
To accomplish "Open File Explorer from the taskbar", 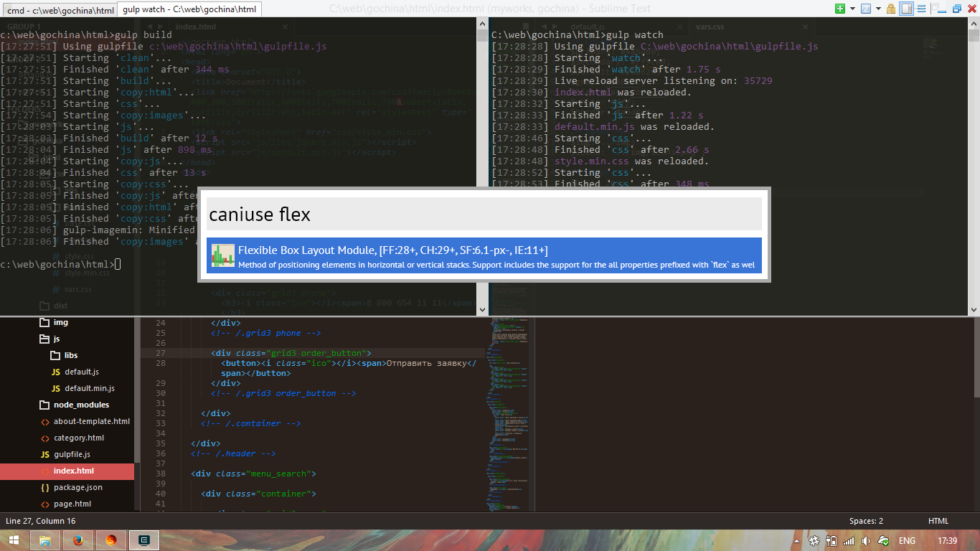I will click(x=45, y=540).
